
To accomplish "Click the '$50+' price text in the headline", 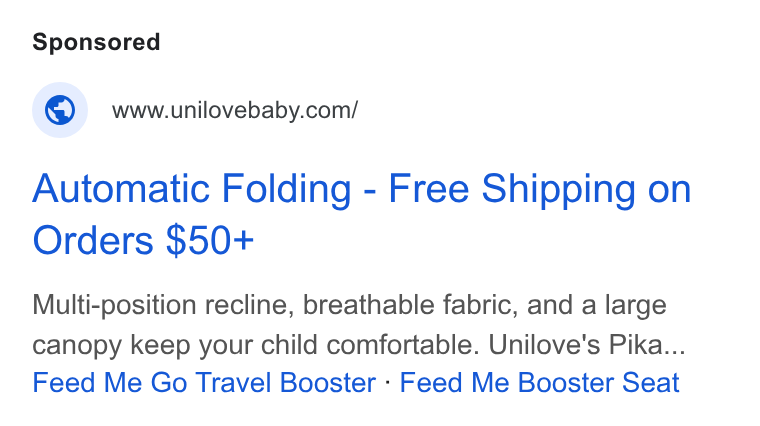I will (x=210, y=240).
